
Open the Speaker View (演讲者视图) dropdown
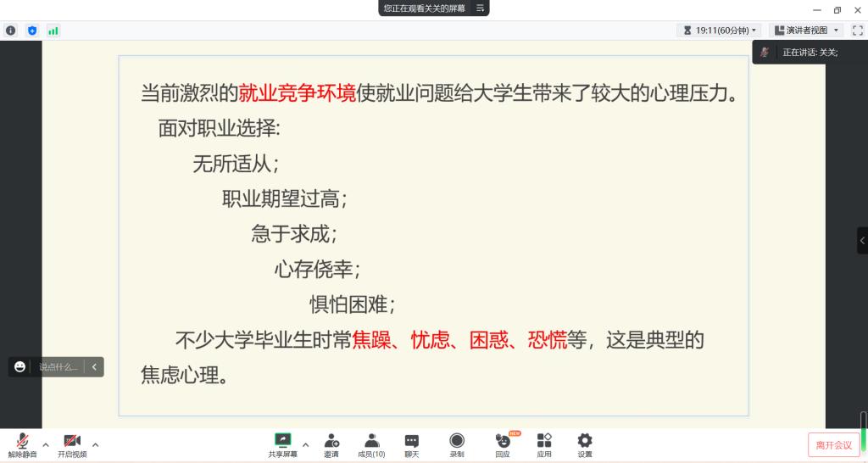point(806,30)
